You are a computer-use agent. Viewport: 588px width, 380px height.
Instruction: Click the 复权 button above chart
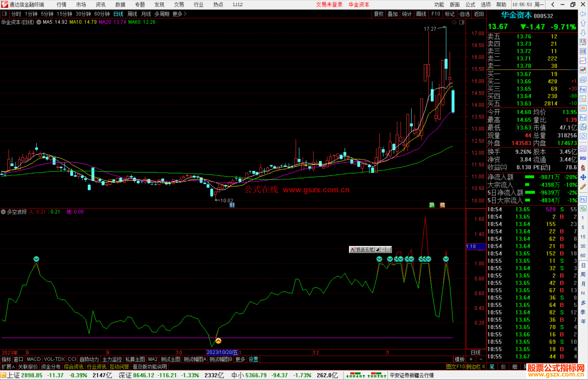click(378, 14)
